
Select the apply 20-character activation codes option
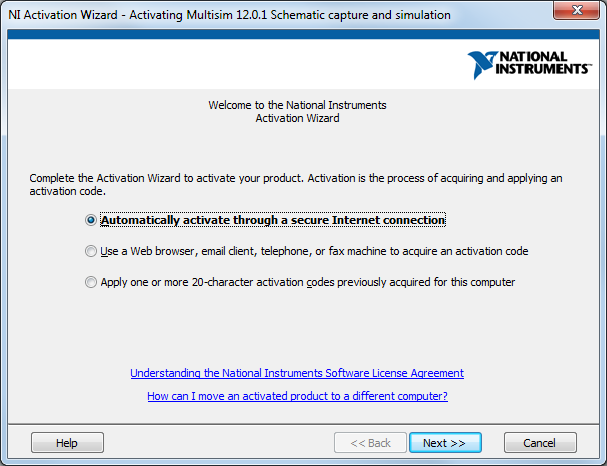tap(91, 282)
